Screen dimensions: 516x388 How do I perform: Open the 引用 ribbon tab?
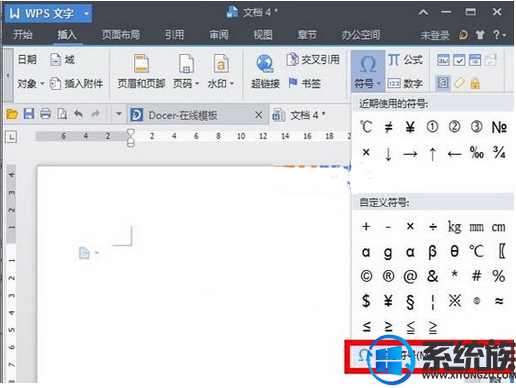point(174,35)
